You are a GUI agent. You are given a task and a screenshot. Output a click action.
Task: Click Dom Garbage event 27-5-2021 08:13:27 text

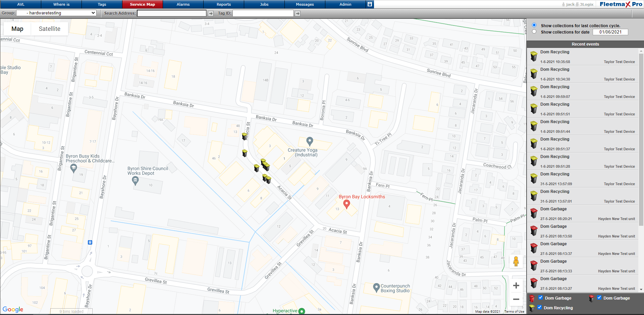point(556,288)
